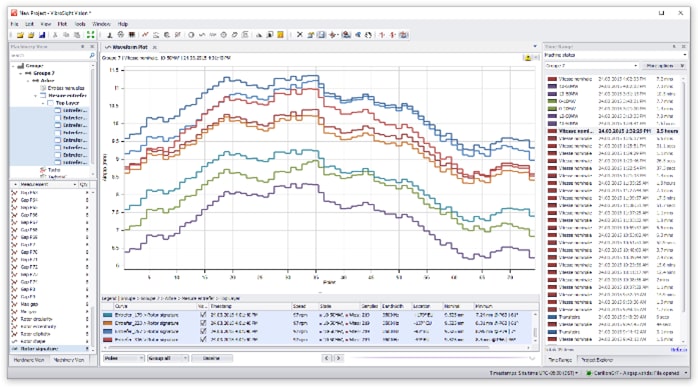The width and height of the screenshot is (698, 388).
Task: Open the Group all dropdown
Action: coord(168,358)
